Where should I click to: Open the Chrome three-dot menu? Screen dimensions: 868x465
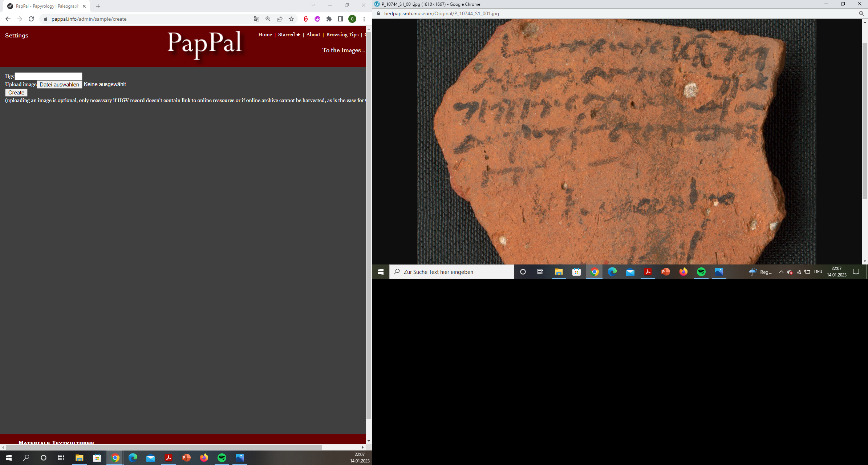[364, 19]
